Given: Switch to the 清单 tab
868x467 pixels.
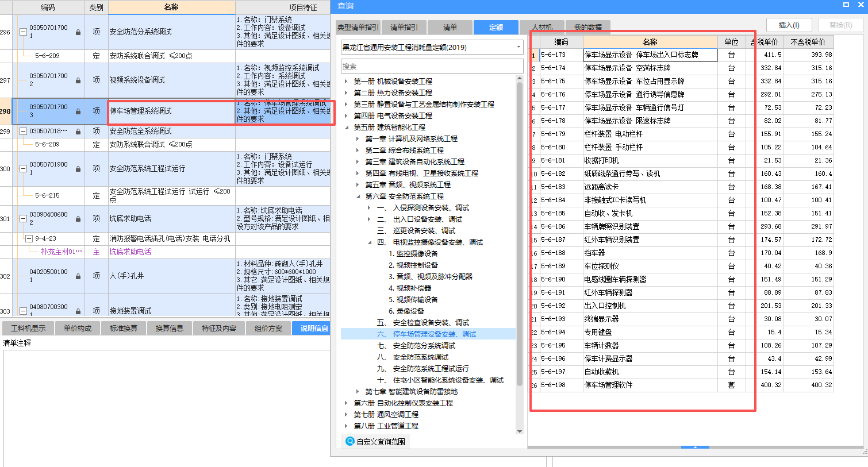Looking at the screenshot, I should click(450, 26).
